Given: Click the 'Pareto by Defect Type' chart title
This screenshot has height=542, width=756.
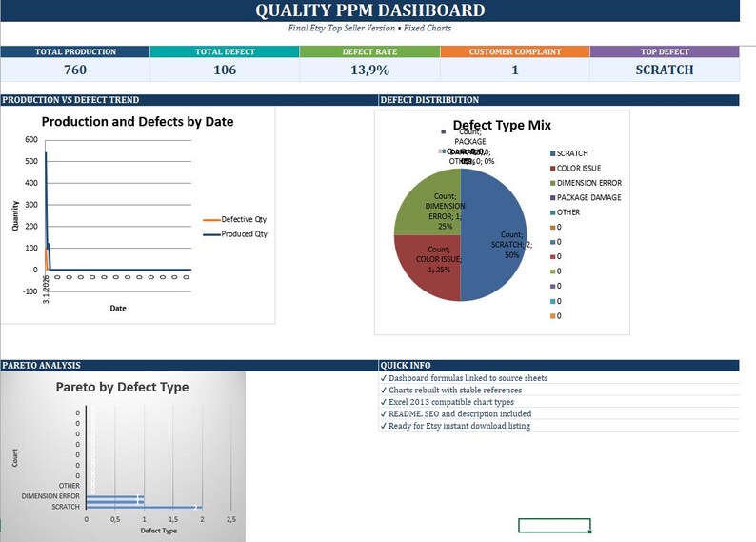Looking at the screenshot, I should pyautogui.click(x=123, y=388).
